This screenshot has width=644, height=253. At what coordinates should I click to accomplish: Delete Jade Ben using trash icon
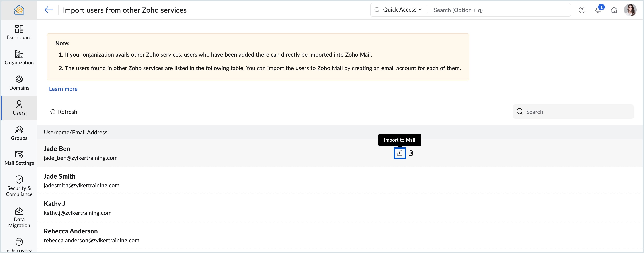coord(411,153)
